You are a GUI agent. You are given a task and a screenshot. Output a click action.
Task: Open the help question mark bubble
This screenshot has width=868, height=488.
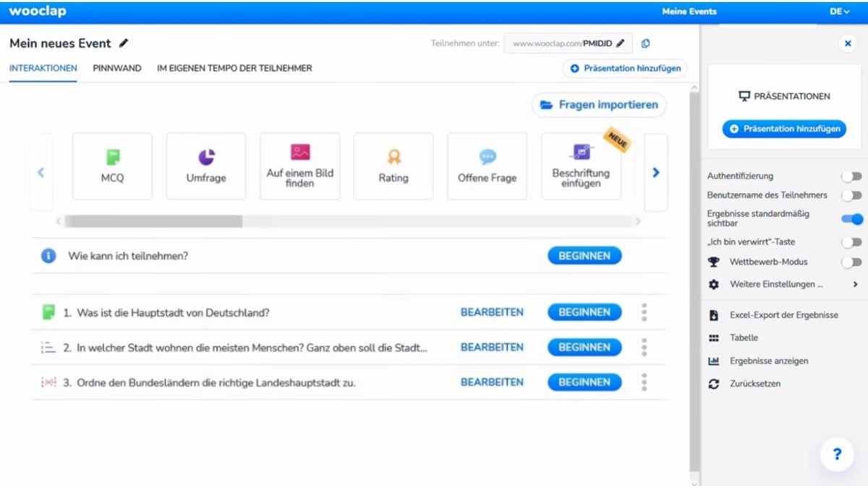point(837,454)
